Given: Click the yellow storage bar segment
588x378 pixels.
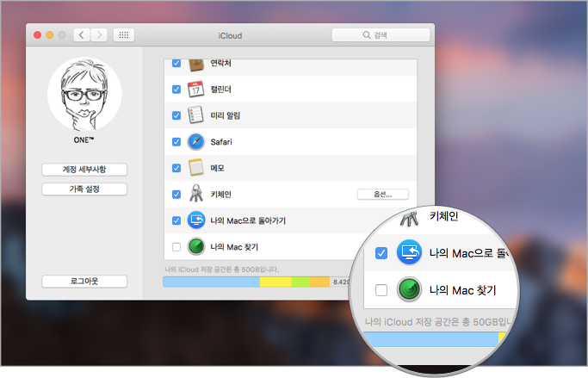Looking at the screenshot, I should 275,282.
